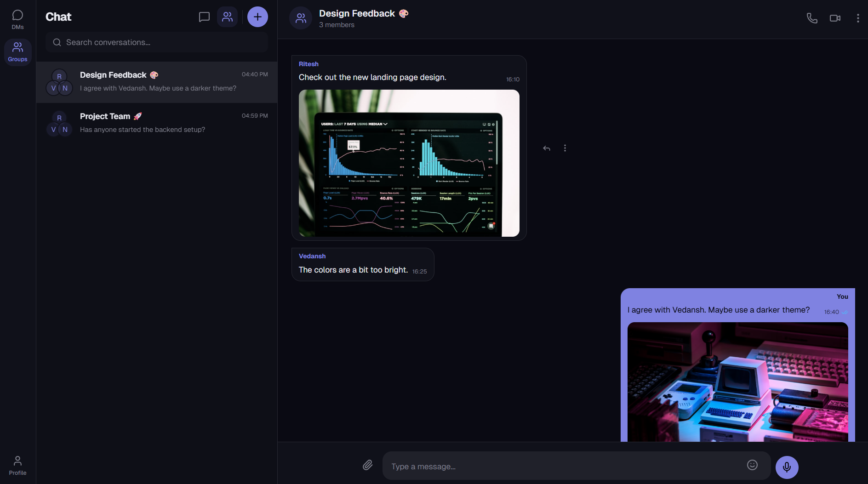Click the attach file paperclip icon
868x484 pixels.
pos(367,465)
